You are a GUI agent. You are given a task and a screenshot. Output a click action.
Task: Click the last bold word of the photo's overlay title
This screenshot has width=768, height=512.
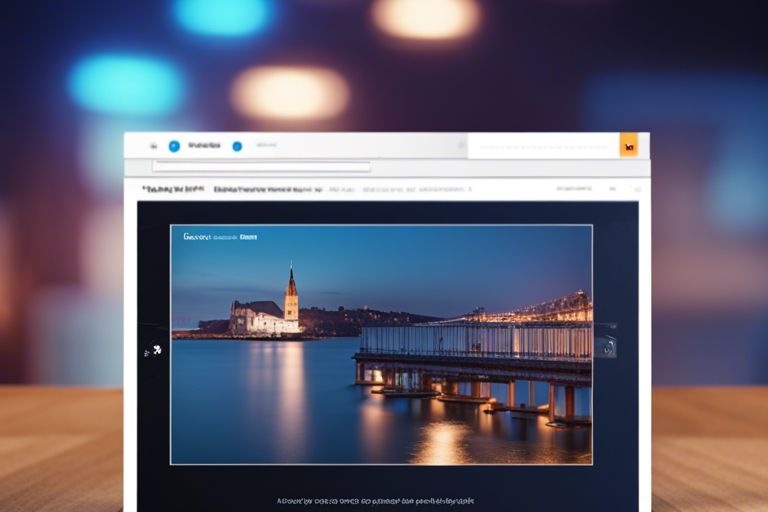(x=248, y=238)
